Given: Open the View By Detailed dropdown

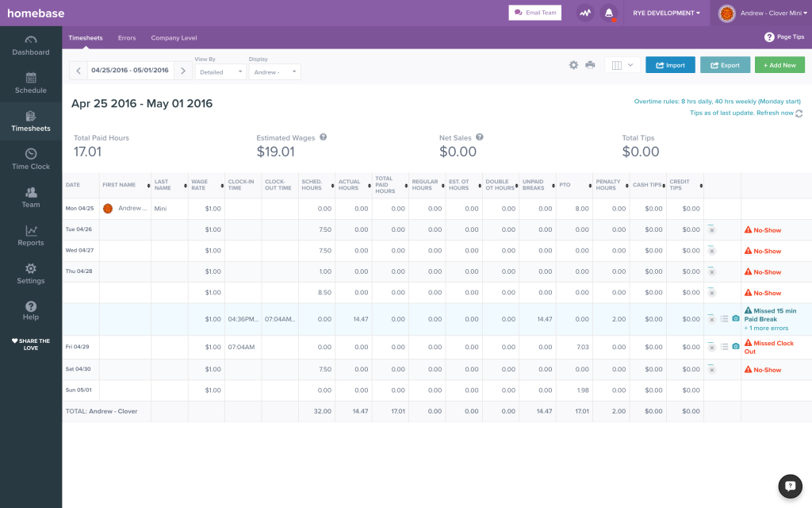Looking at the screenshot, I should point(220,71).
